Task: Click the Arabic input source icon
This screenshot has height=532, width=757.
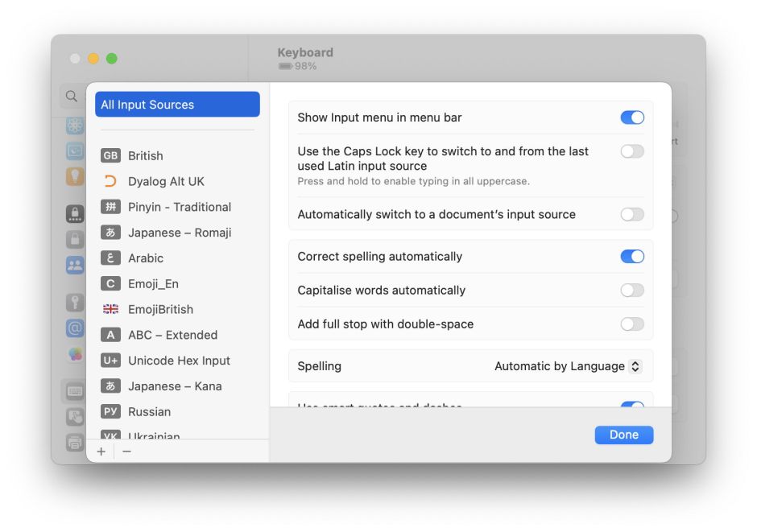Action: click(x=110, y=258)
